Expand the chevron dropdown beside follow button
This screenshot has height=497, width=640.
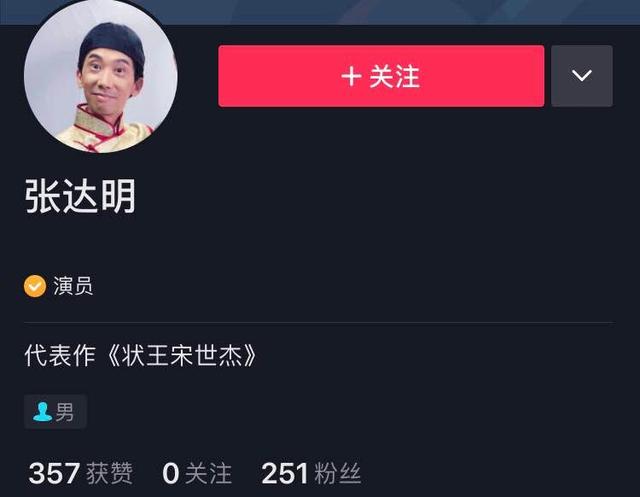tap(582, 76)
